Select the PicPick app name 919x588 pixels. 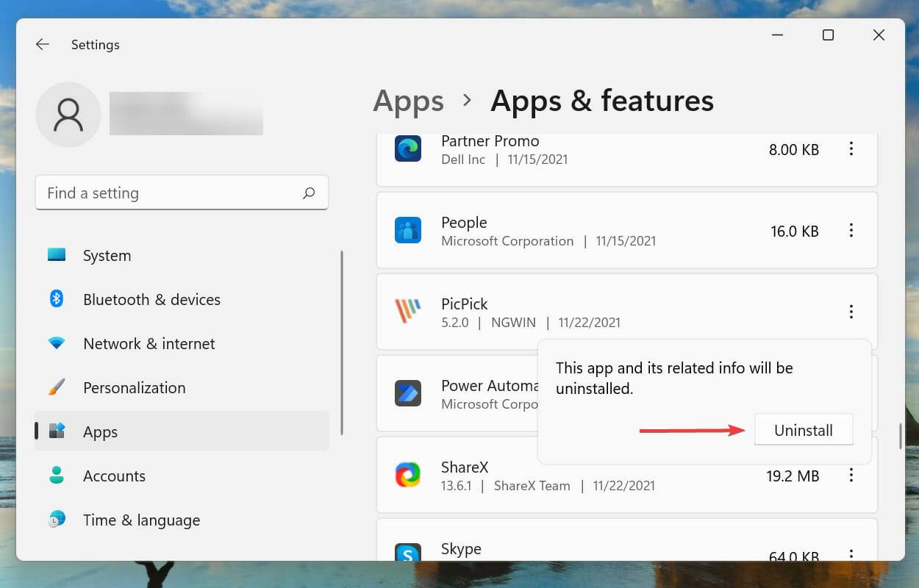tap(464, 304)
